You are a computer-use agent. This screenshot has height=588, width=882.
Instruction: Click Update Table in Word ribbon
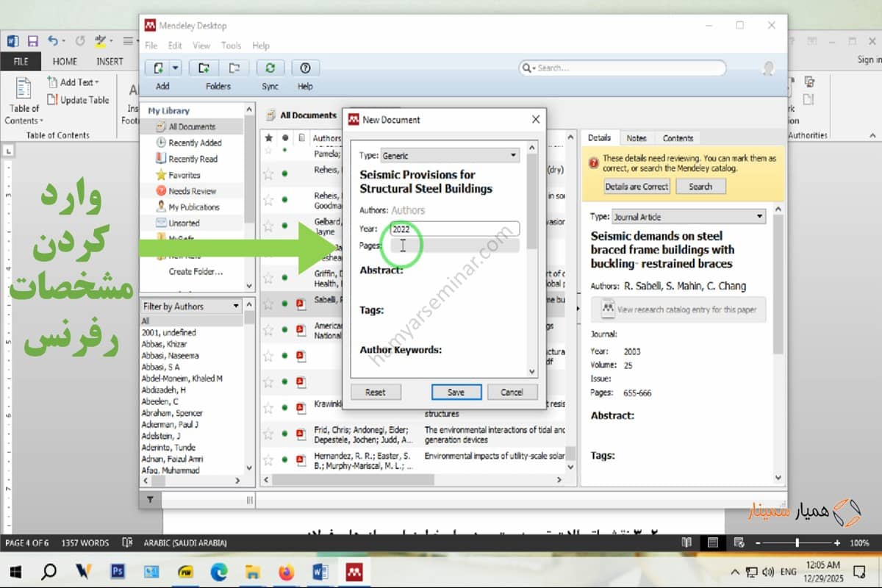click(78, 100)
